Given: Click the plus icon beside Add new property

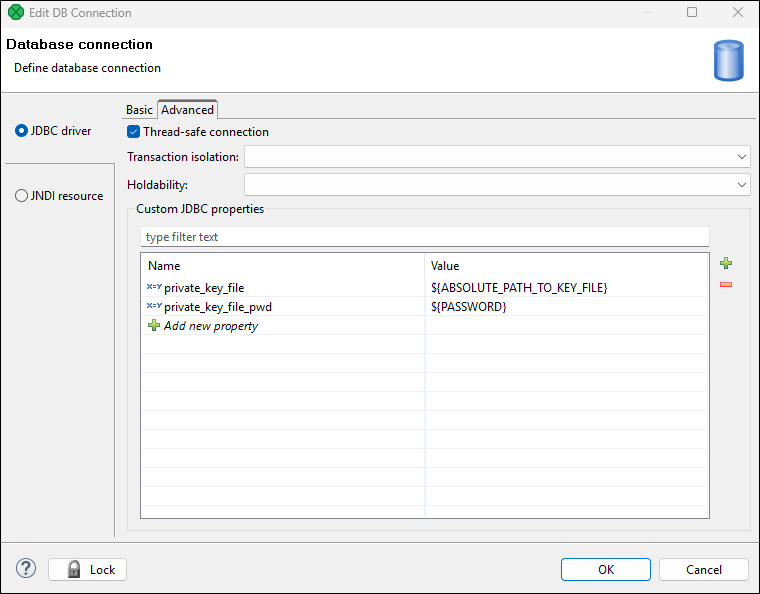Looking at the screenshot, I should 154,326.
